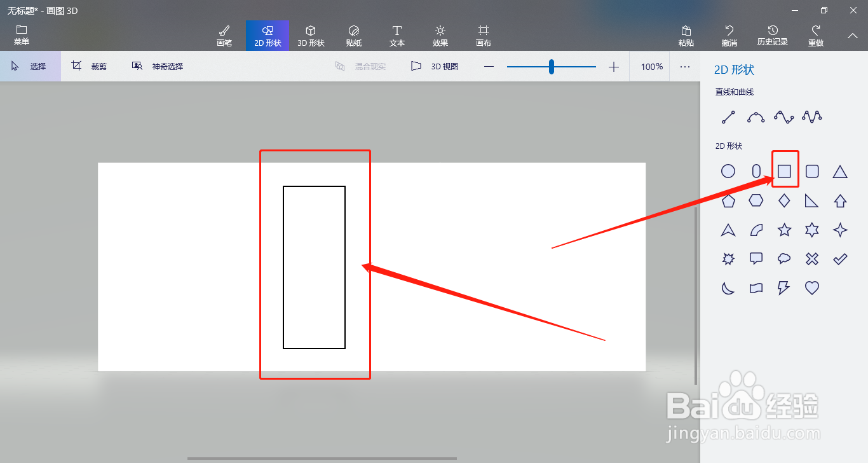The height and width of the screenshot is (463, 868).
Task: Pick the triangle shape
Action: pos(840,171)
